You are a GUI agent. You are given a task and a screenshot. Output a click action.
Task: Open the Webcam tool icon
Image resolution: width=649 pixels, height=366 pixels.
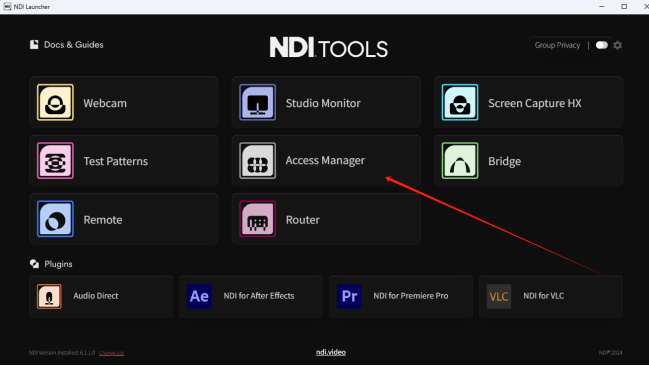point(55,102)
